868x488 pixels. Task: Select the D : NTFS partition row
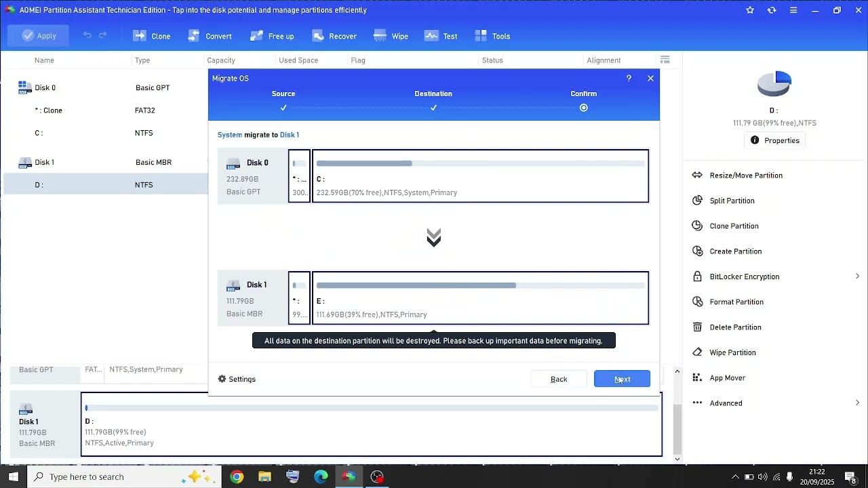point(106,184)
